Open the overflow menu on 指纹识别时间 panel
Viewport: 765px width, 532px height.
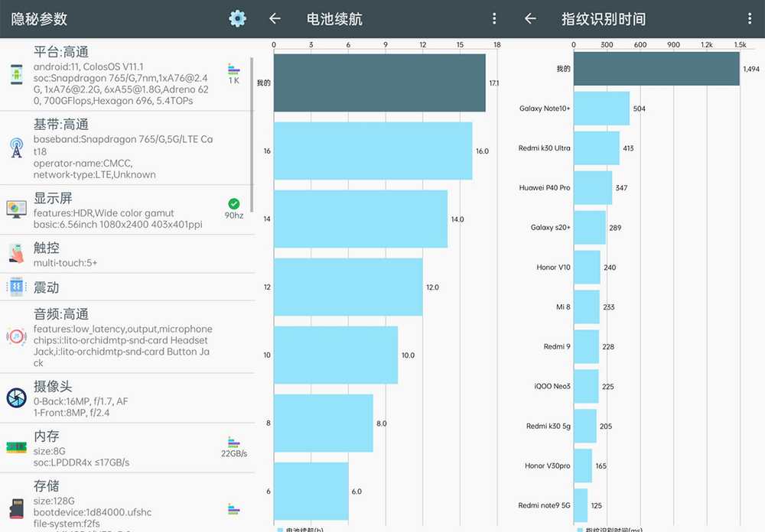point(750,18)
